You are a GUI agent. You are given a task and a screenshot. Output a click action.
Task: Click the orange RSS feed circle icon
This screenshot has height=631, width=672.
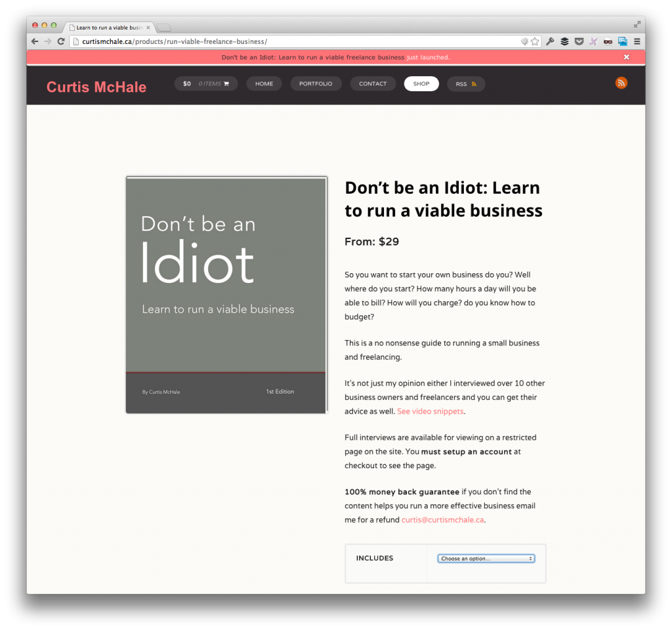(621, 83)
